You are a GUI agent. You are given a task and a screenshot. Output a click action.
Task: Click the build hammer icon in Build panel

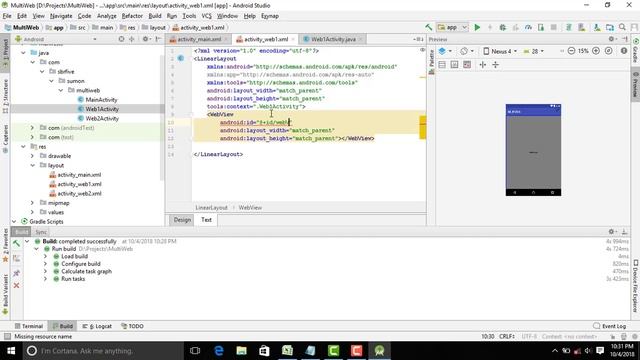[16, 244]
